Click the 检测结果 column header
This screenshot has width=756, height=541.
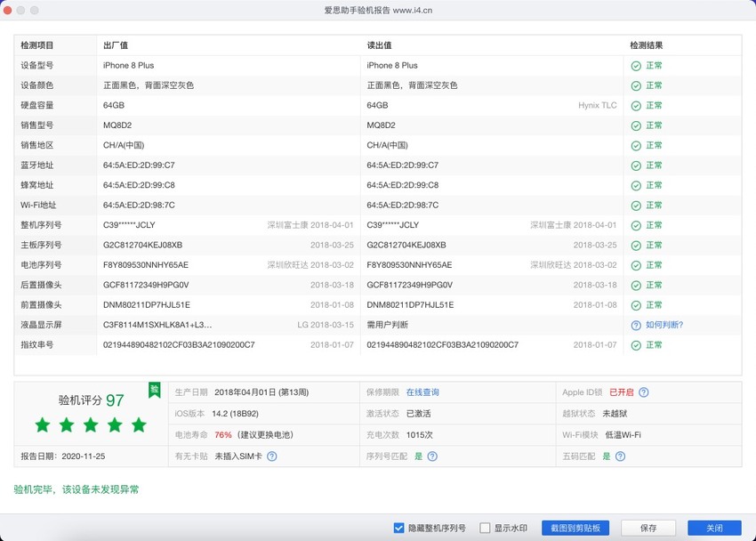646,45
